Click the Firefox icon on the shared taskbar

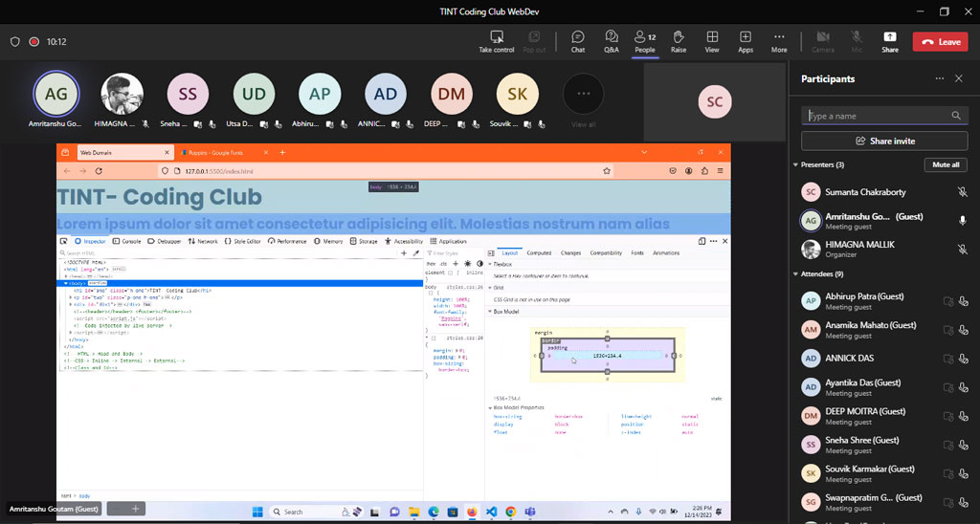click(472, 512)
